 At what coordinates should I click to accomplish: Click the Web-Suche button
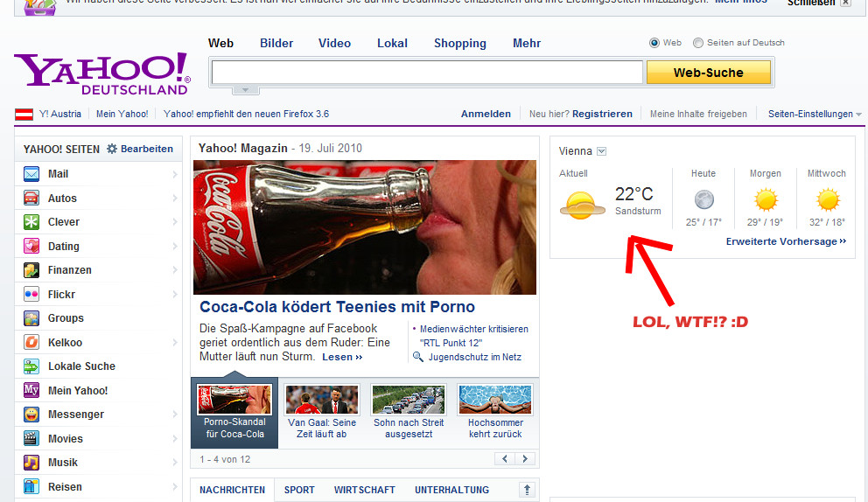point(709,73)
